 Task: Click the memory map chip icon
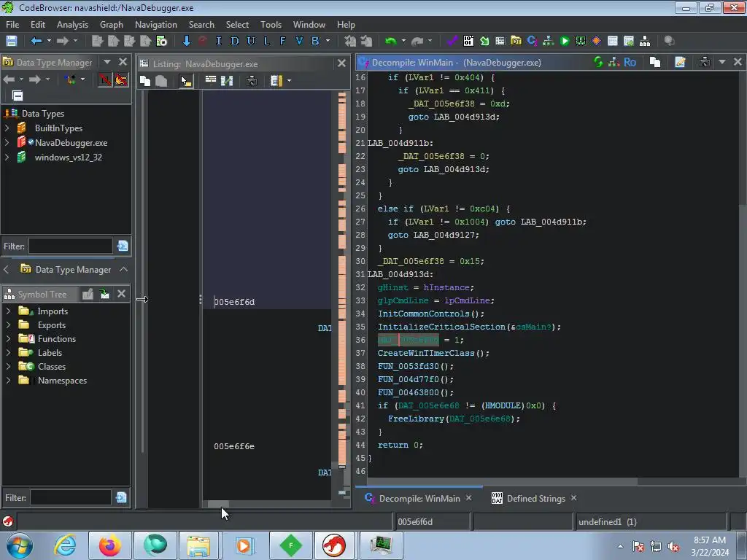pos(580,41)
